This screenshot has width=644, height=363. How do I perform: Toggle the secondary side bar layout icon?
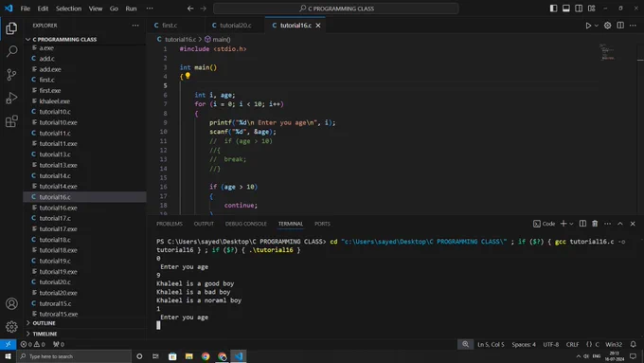(579, 9)
